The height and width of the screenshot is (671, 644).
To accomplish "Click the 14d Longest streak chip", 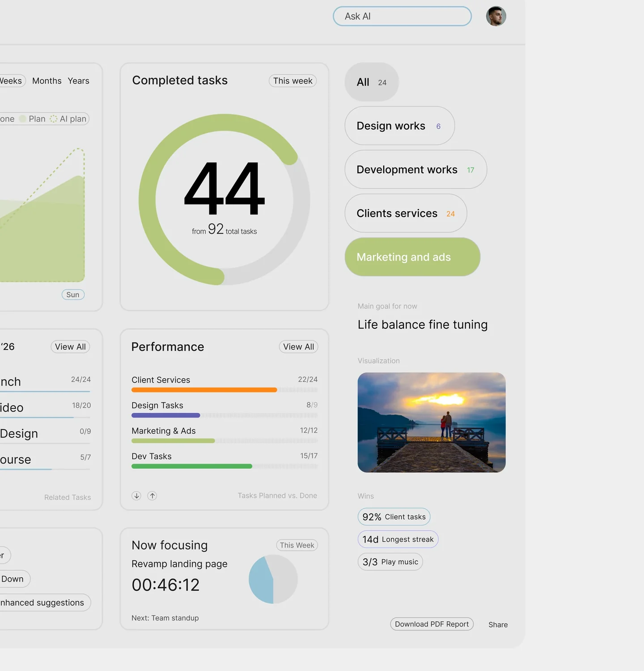I will click(398, 539).
